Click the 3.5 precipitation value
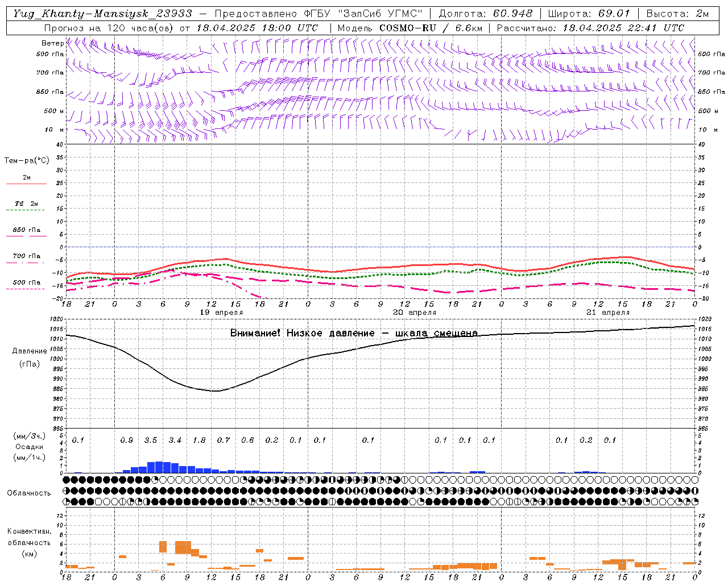The width and height of the screenshot is (728, 582). click(x=151, y=440)
